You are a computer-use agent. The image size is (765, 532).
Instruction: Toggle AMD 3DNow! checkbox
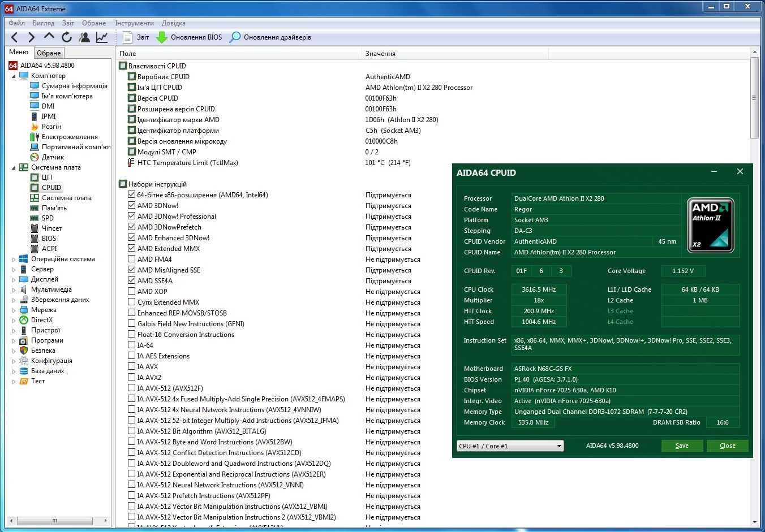coord(132,205)
